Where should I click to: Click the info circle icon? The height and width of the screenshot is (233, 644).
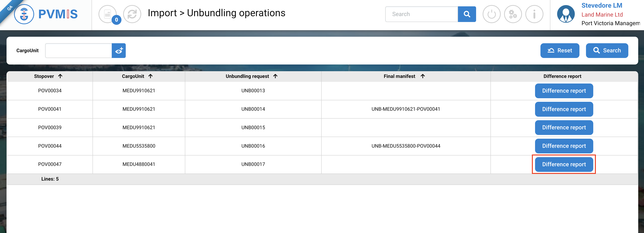(534, 14)
